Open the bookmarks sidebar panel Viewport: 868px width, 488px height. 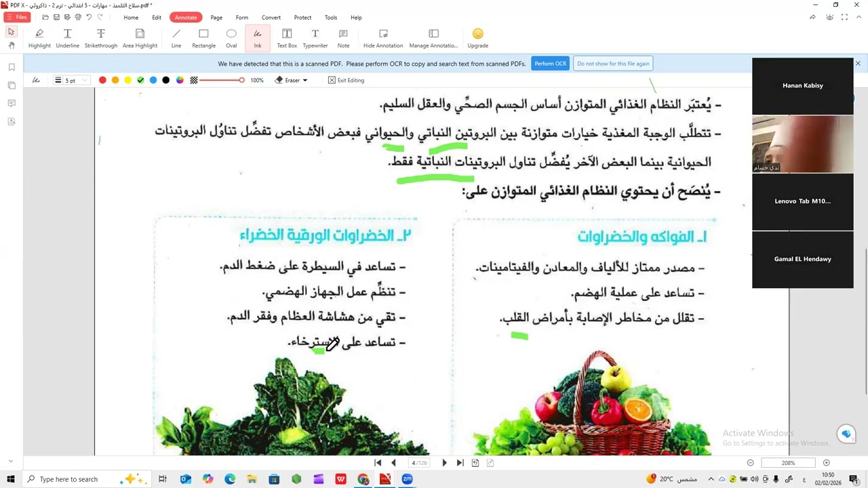point(12,67)
